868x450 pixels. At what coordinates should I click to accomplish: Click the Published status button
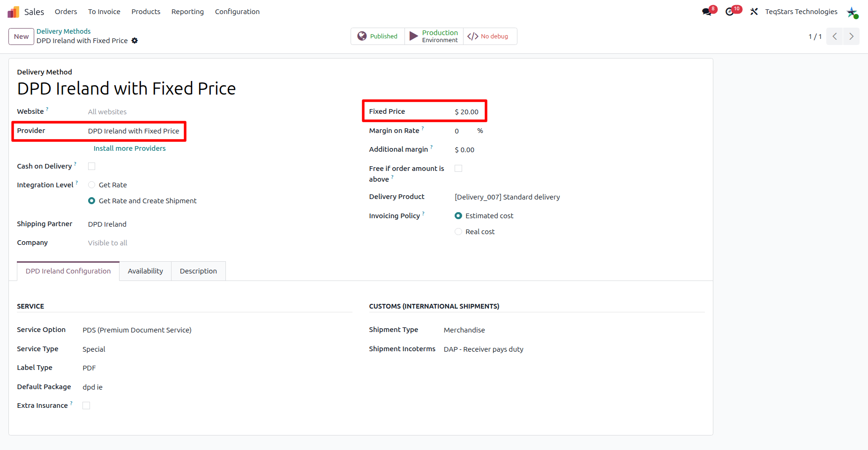point(378,36)
